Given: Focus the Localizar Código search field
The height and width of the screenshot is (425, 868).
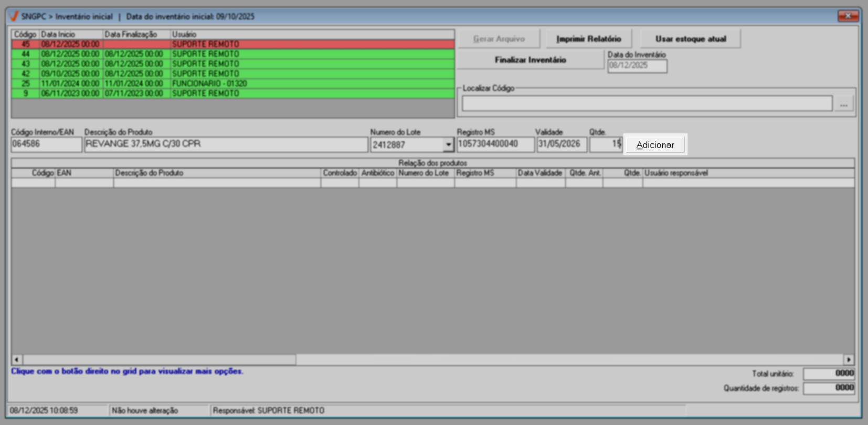Looking at the screenshot, I should point(647,103).
